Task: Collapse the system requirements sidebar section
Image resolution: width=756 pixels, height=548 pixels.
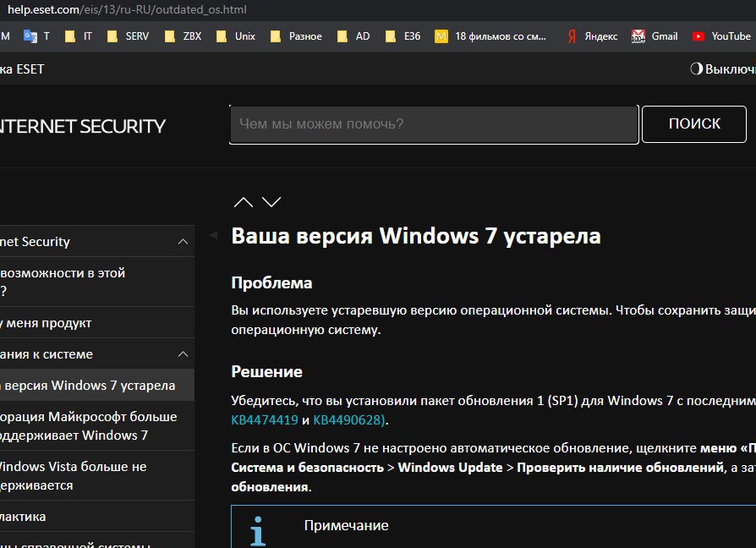Action: tap(183, 354)
